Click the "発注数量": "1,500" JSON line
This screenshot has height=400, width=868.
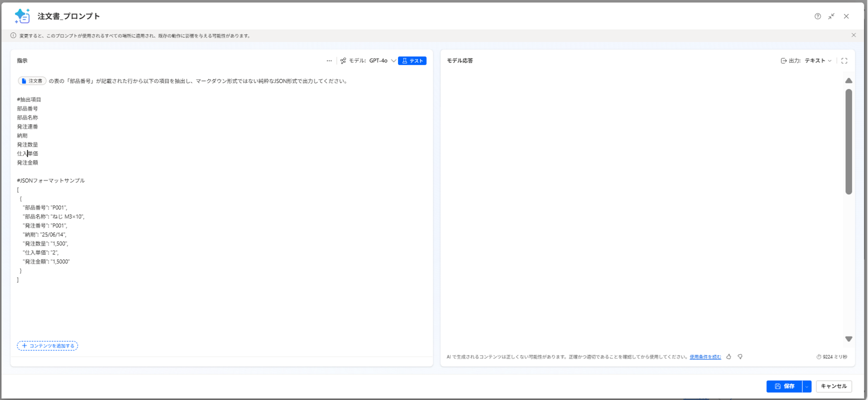click(46, 244)
